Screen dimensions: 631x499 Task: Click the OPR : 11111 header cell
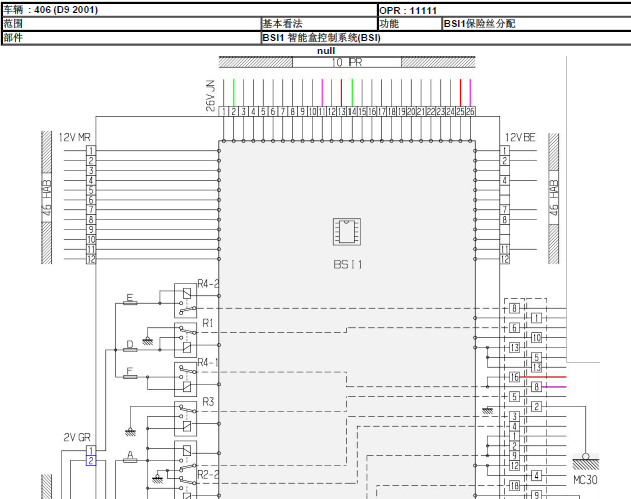pos(504,10)
